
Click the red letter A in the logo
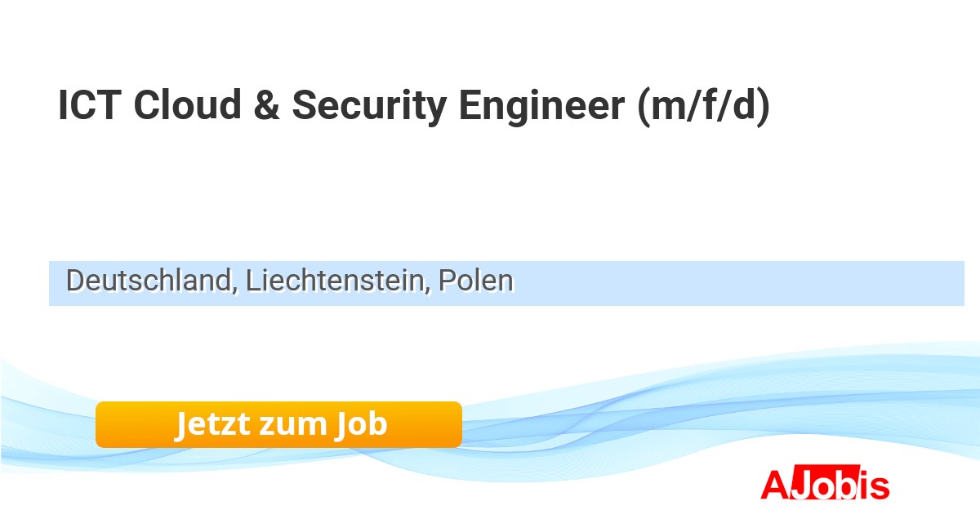click(773, 485)
